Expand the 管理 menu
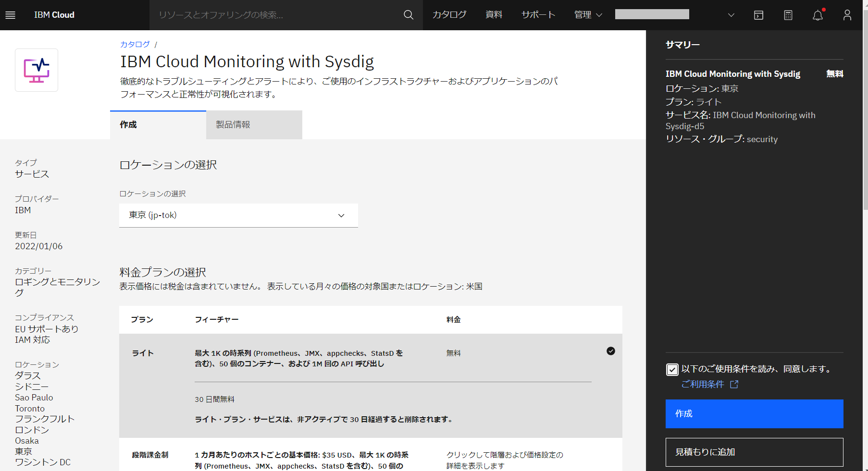 click(x=588, y=15)
